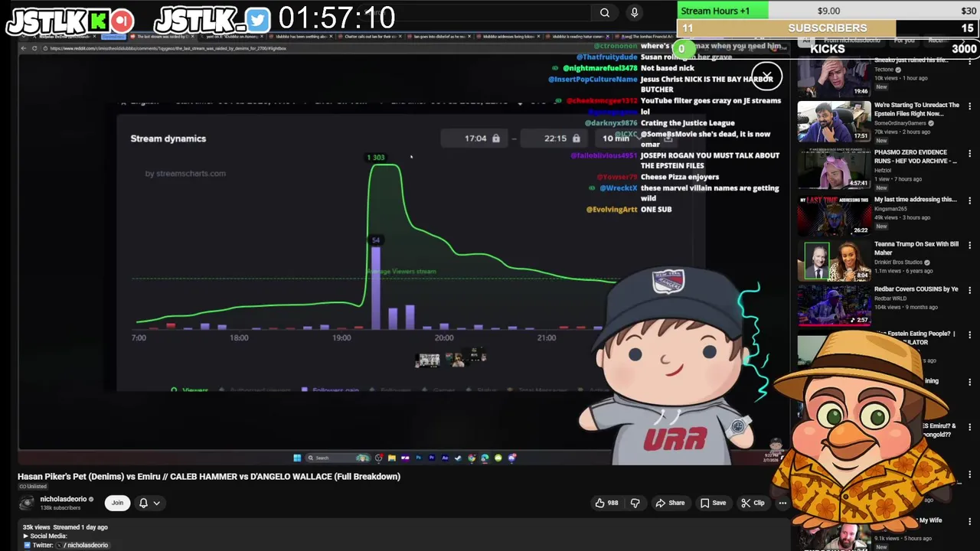Click the Join membership button

tap(117, 503)
